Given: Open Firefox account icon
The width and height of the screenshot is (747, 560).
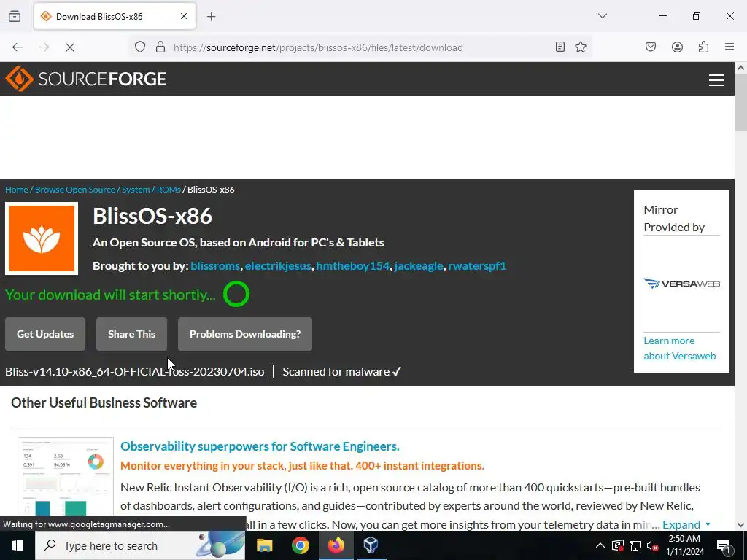Looking at the screenshot, I should click(x=678, y=47).
